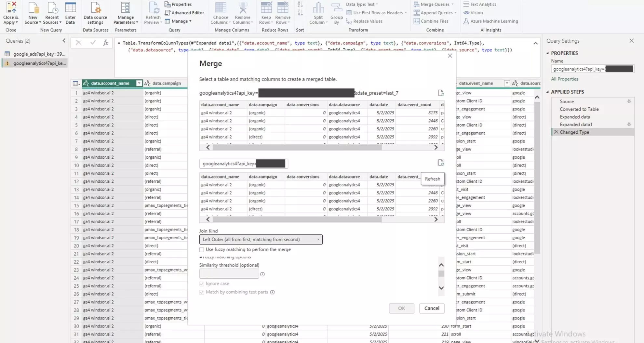The width and height of the screenshot is (644, 343).
Task: Click gear icon on Source step
Action: [629, 101]
